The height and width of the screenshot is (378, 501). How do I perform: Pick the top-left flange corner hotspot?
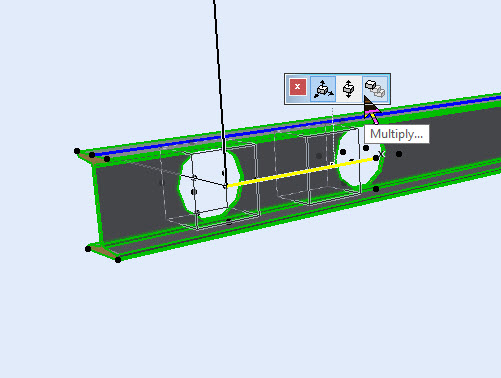click(77, 151)
